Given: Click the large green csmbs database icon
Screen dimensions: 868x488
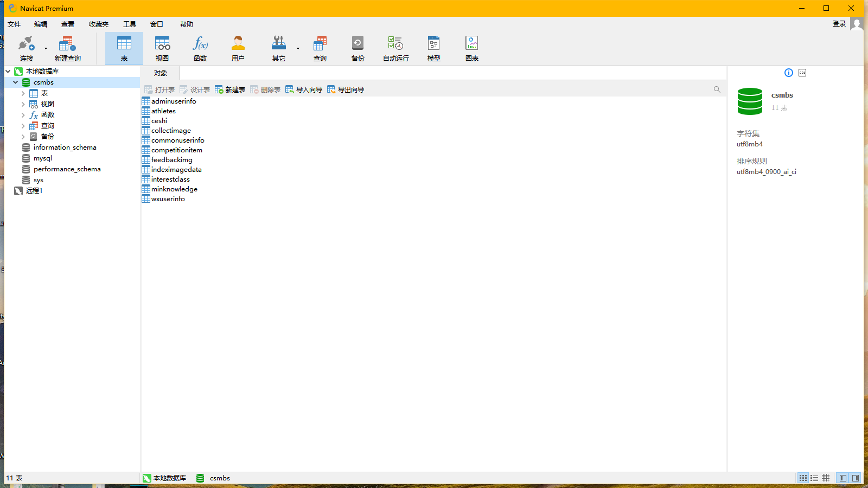Looking at the screenshot, I should point(750,101).
